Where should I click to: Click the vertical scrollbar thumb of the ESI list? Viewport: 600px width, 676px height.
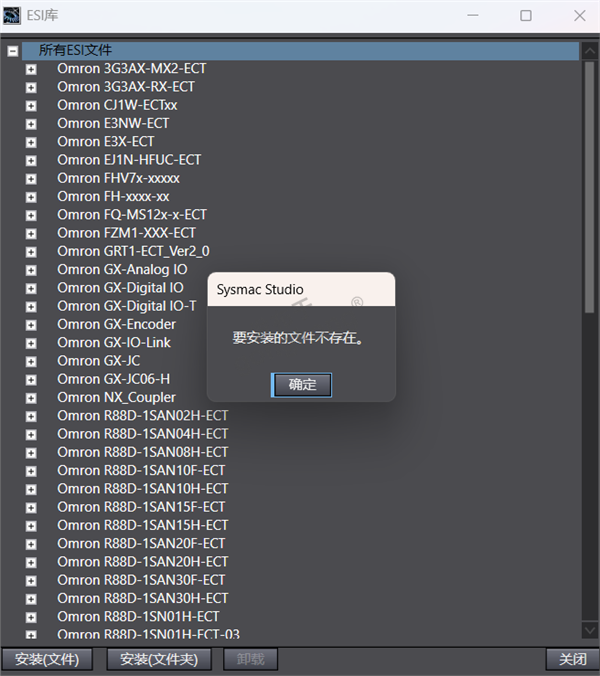point(589,187)
